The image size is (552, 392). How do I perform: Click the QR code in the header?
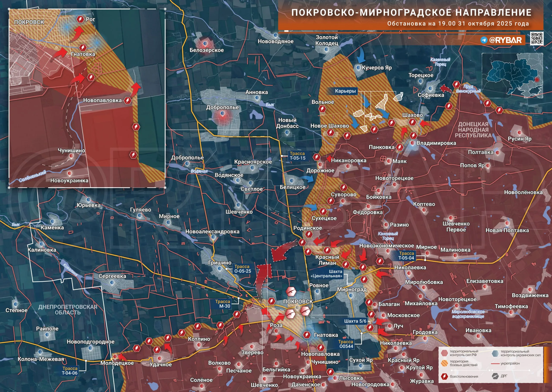click(536, 38)
